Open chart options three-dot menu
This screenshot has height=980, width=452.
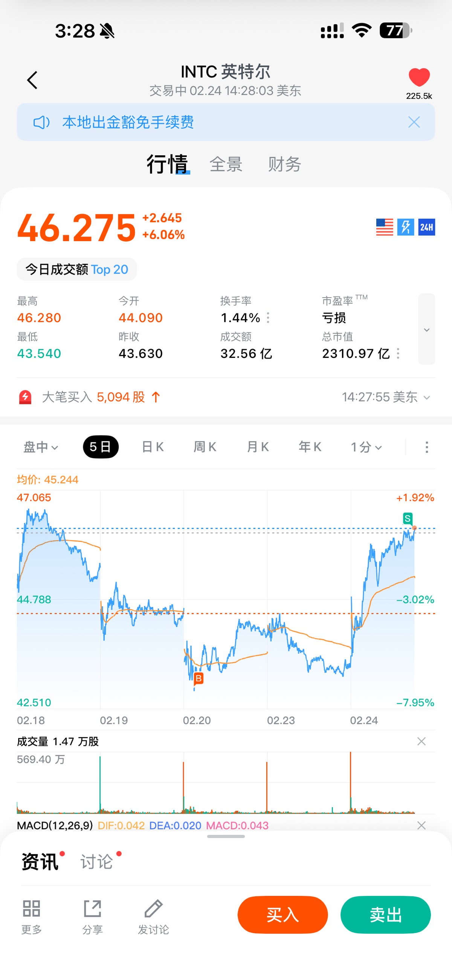426,447
